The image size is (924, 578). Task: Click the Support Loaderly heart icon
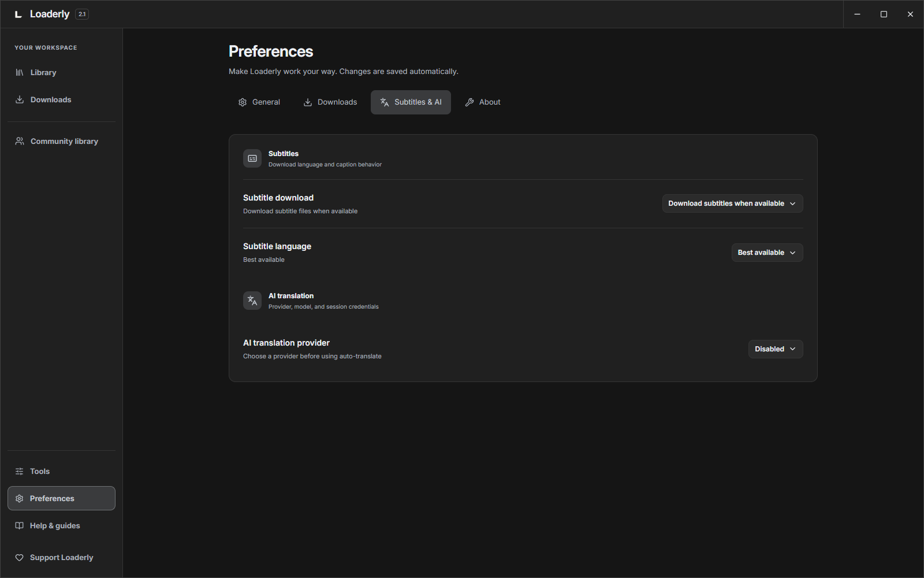[19, 557]
